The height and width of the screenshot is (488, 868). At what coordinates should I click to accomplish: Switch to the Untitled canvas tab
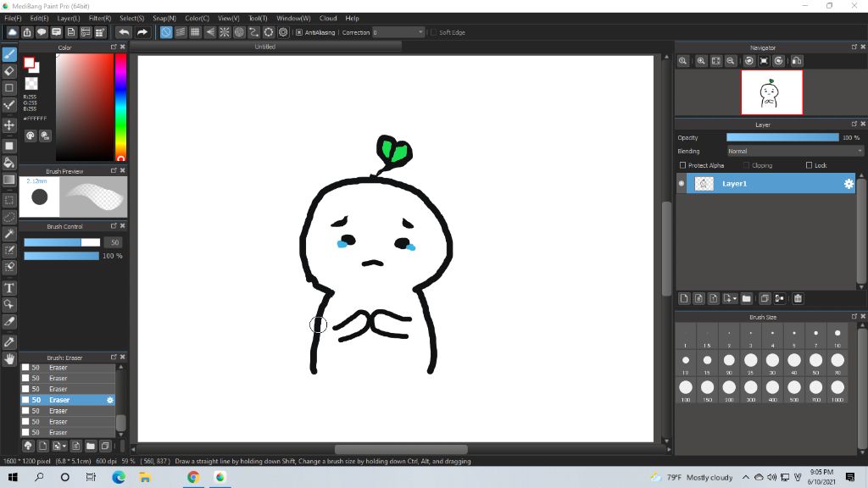point(264,47)
